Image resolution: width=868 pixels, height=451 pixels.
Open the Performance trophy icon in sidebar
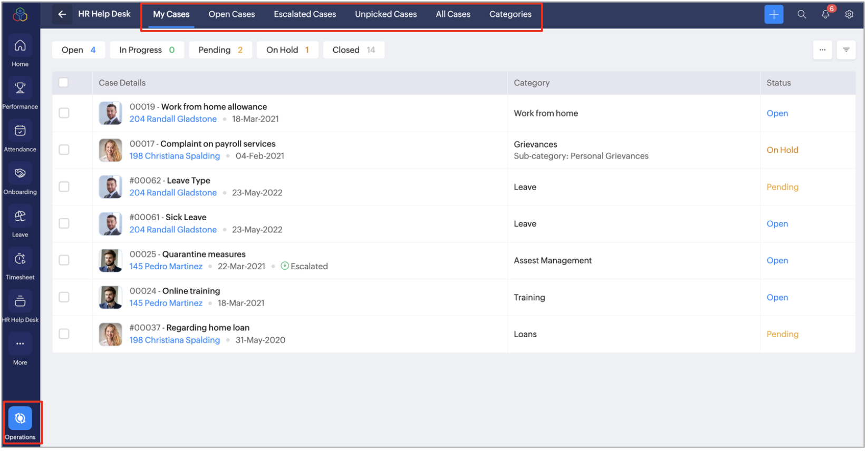20,88
